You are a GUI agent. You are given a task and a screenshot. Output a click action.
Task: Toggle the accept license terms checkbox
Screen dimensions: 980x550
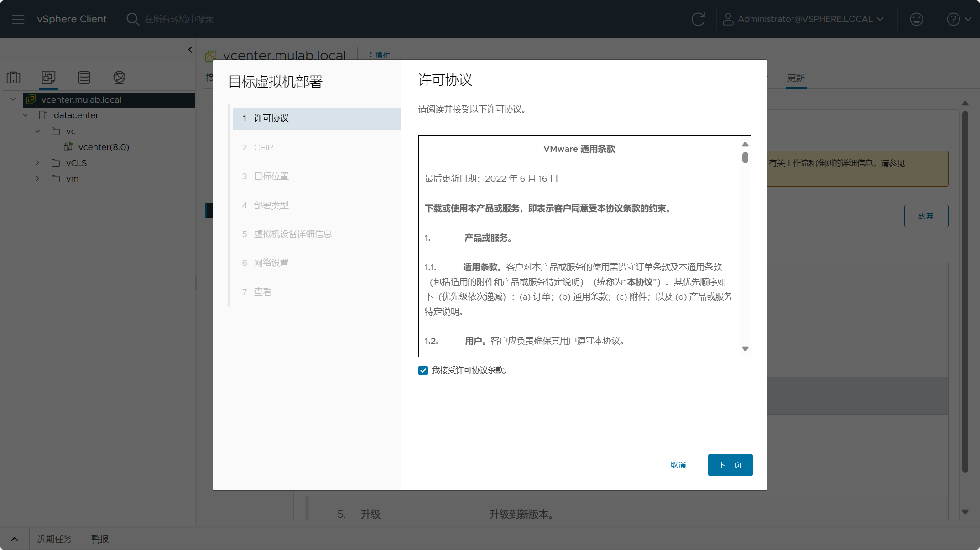(423, 370)
